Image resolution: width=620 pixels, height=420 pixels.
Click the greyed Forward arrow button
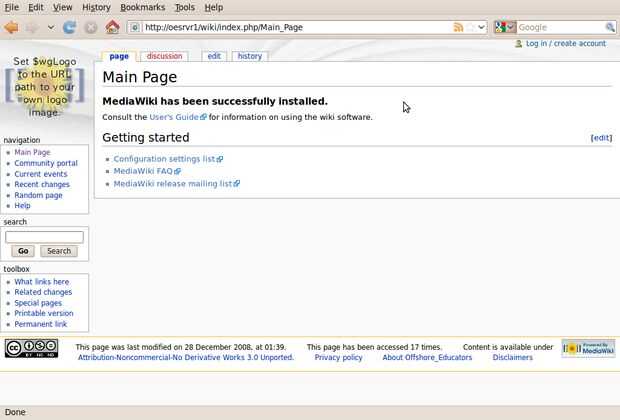point(33,27)
